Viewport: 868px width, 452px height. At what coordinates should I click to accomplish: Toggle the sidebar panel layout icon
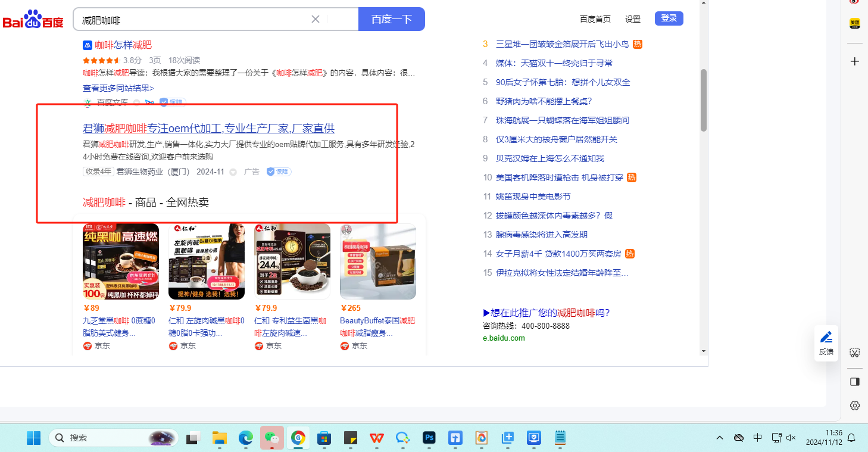pos(854,381)
